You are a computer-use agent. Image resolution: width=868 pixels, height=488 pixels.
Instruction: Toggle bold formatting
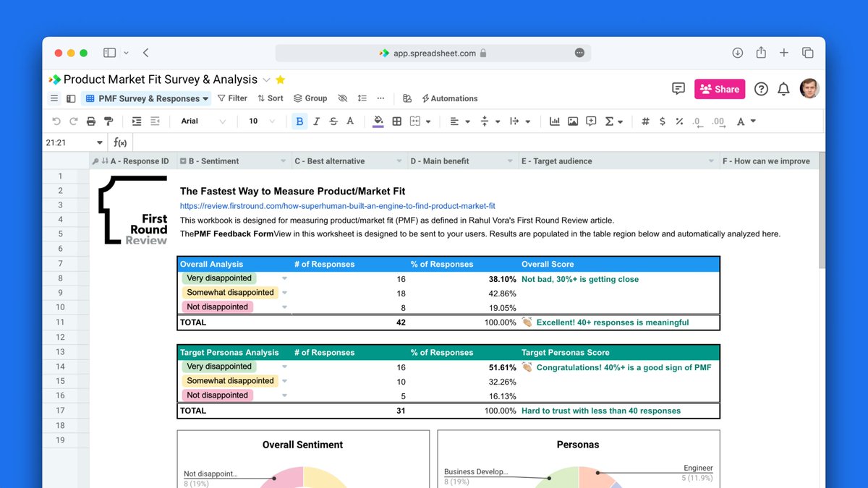[x=299, y=121]
